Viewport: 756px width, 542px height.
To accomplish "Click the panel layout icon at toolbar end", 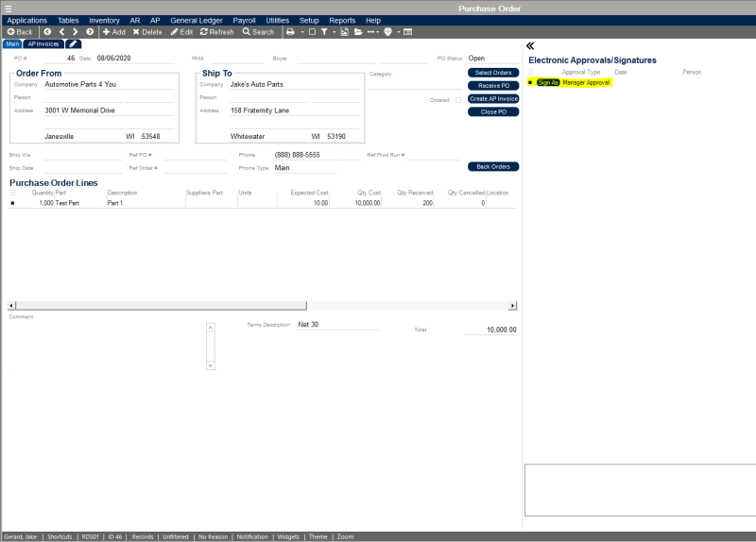I will pos(407,32).
